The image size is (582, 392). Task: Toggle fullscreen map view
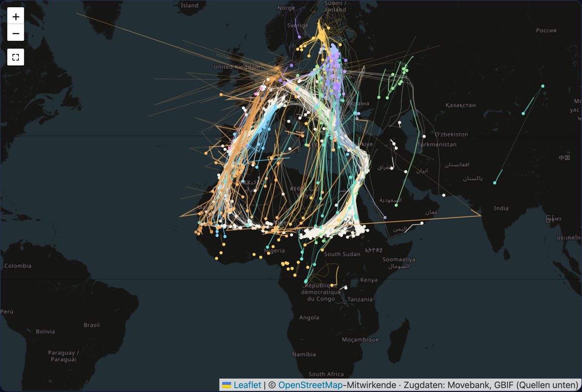click(x=16, y=57)
